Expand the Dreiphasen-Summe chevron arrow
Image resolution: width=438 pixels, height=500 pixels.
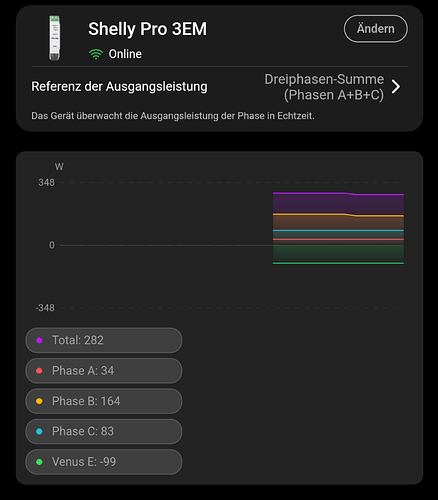click(396, 87)
